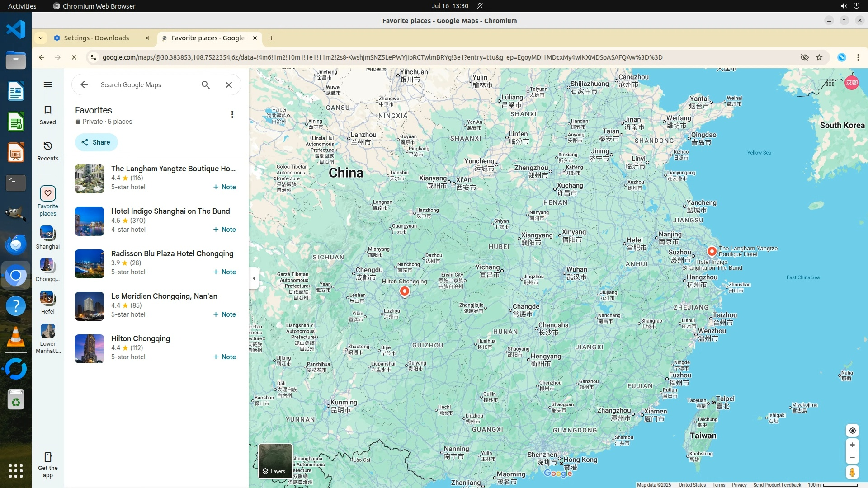Switch to Settings - Downloads tab
Viewport: 868px width, 488px height.
click(x=96, y=38)
